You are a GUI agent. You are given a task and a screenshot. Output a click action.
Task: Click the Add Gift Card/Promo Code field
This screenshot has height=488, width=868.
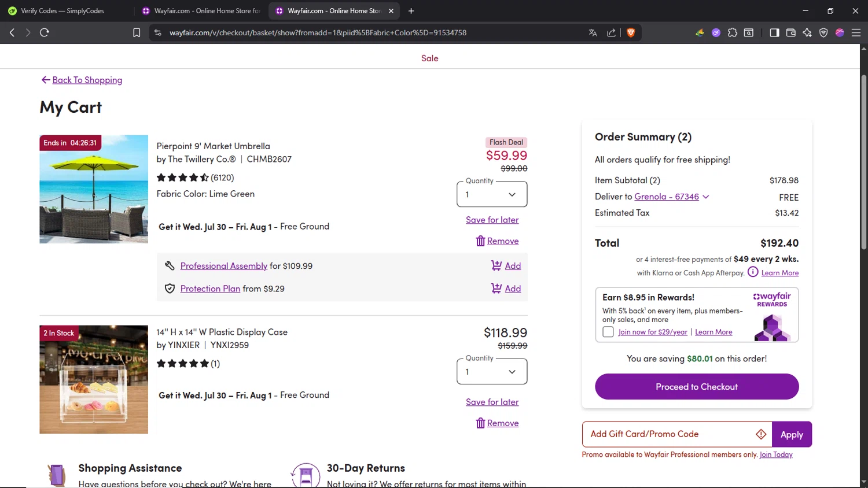tap(668, 434)
